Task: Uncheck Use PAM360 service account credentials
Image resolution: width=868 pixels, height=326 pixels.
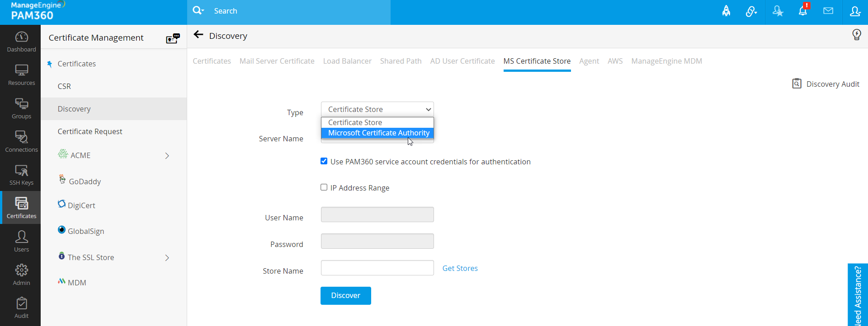Action: (x=324, y=161)
